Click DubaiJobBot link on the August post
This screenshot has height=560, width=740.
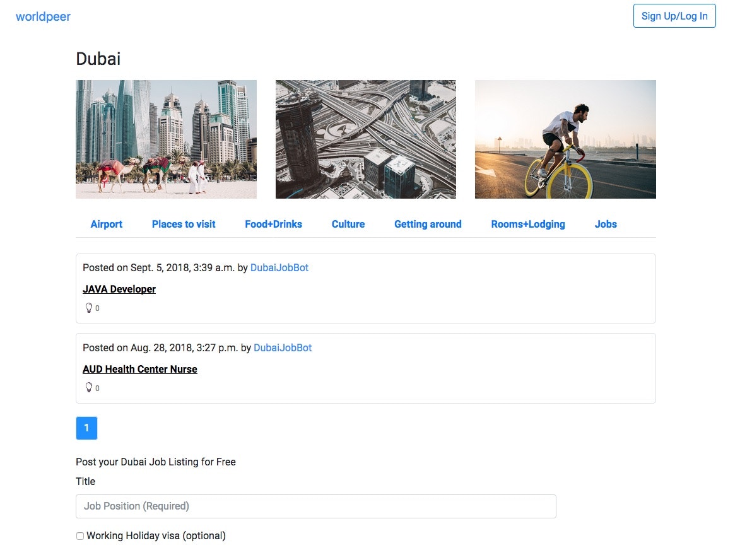(x=283, y=347)
